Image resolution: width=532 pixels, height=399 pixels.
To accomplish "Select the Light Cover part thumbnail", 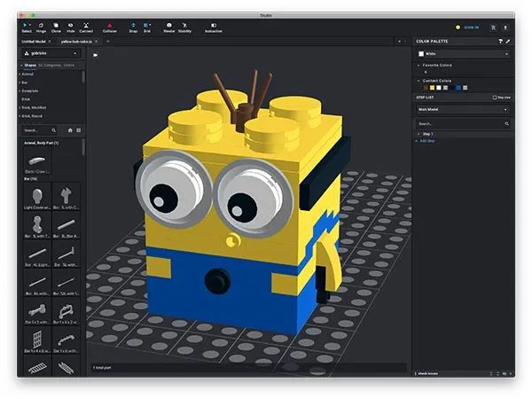I will (37, 197).
